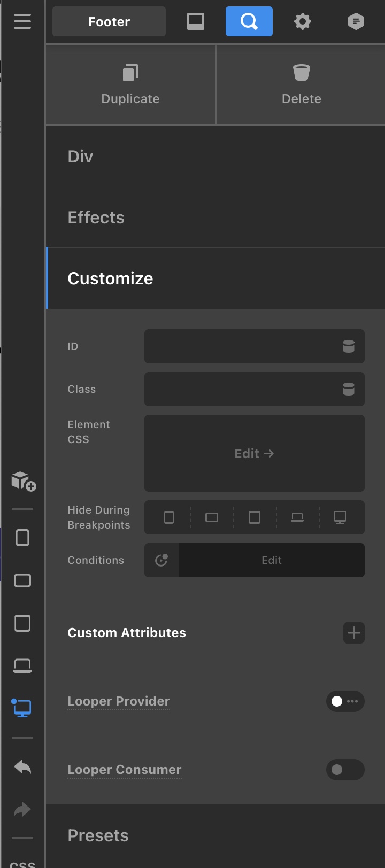
Task: Toggle hide on laptop breakpoint
Action: pos(297,517)
